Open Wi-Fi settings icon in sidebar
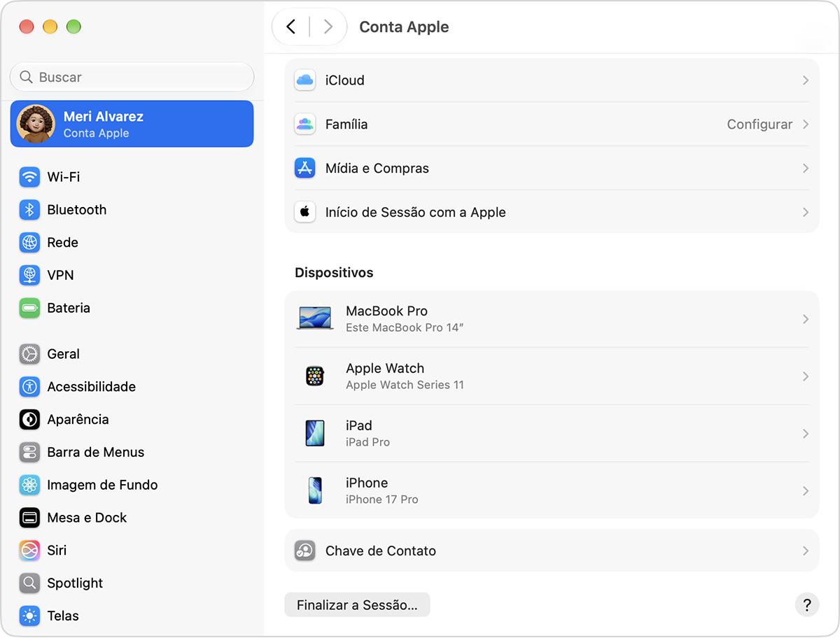The height and width of the screenshot is (638, 840). click(29, 177)
